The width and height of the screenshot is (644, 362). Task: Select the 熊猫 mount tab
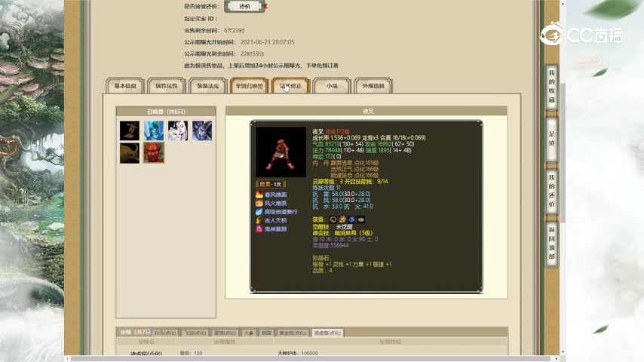tap(266, 333)
